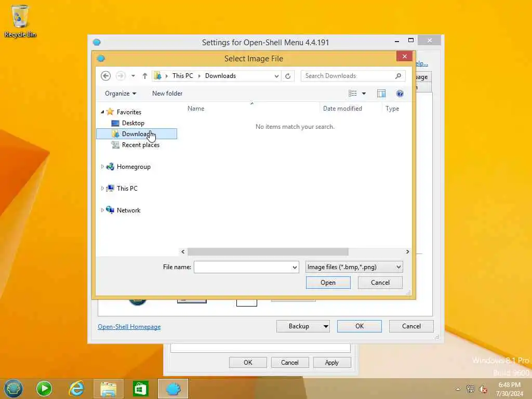Screen dimensions: 532x399
Task: Switch to Open-Shell settings taskbar icon
Action: (x=173, y=389)
